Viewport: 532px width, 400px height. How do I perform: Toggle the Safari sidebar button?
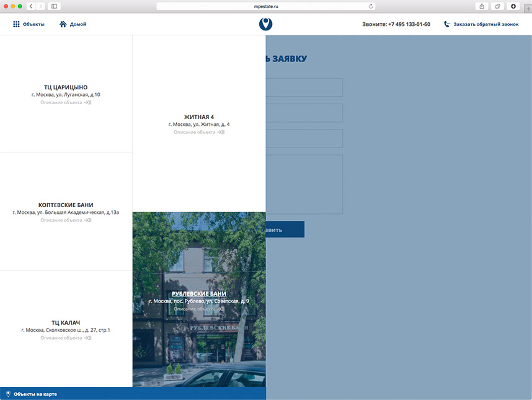(54, 6)
